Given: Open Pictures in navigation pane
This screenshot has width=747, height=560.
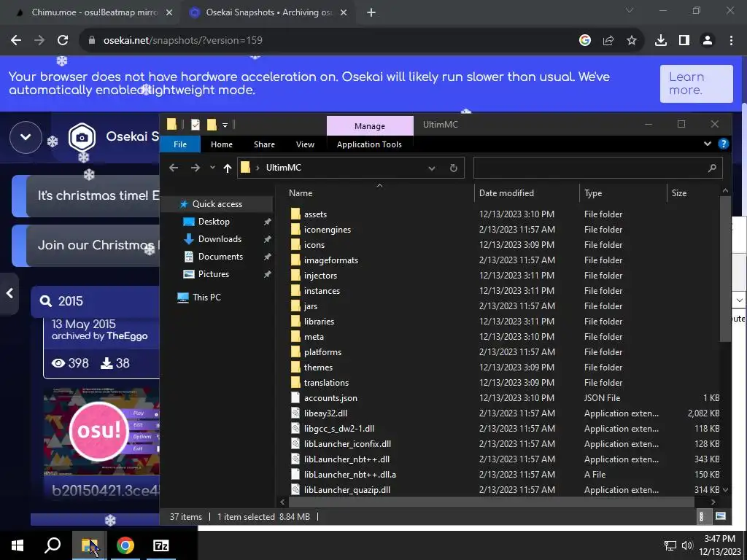Looking at the screenshot, I should [214, 274].
